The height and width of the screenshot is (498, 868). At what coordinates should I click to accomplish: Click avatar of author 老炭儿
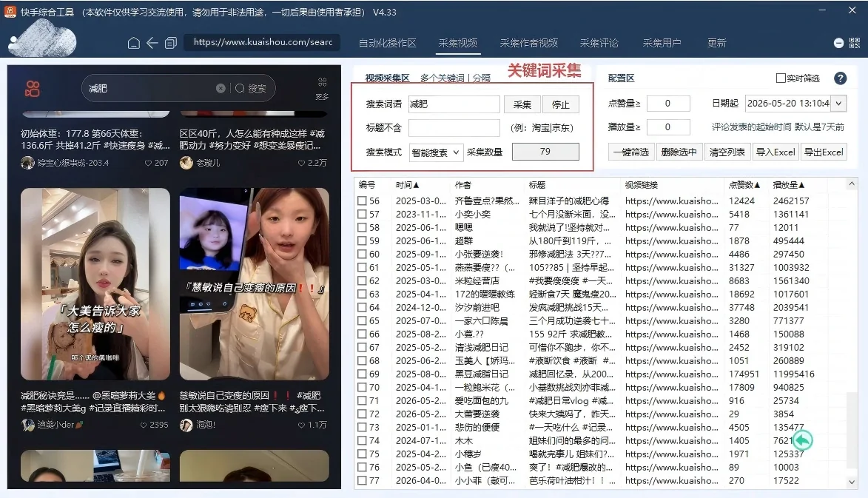[186, 163]
